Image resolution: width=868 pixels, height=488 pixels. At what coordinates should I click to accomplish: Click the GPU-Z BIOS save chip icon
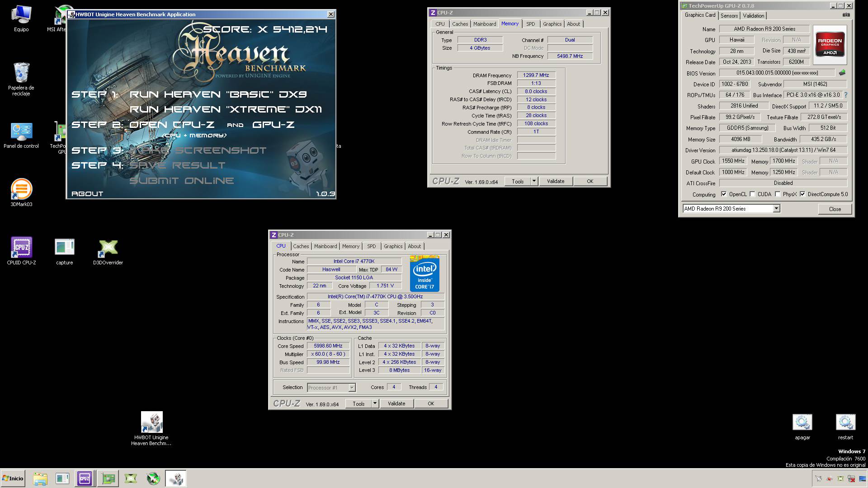point(842,73)
